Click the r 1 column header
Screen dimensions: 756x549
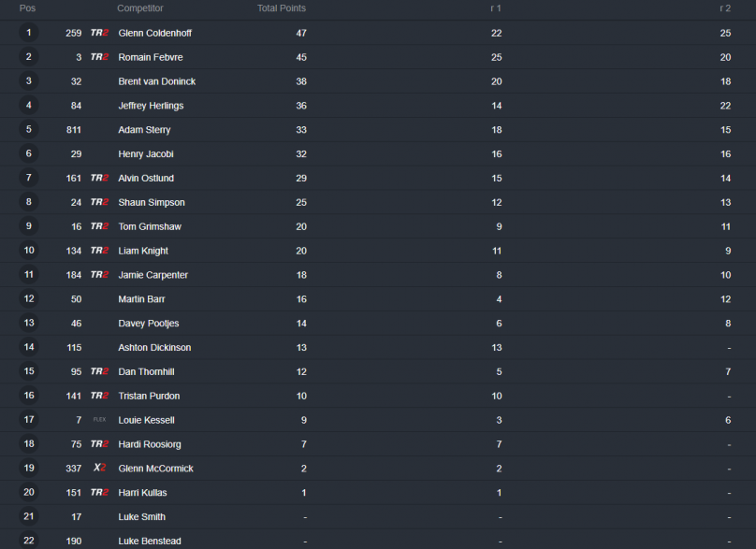496,8
